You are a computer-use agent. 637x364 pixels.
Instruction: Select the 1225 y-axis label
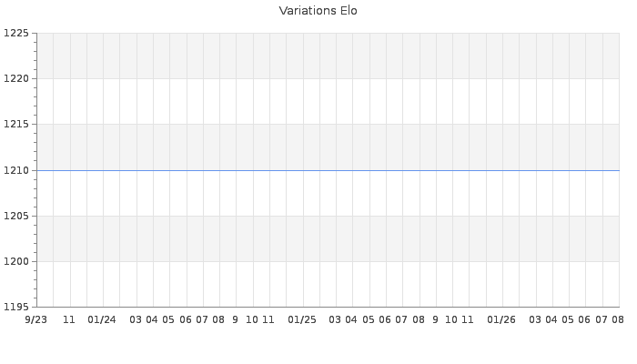pyautogui.click(x=16, y=34)
